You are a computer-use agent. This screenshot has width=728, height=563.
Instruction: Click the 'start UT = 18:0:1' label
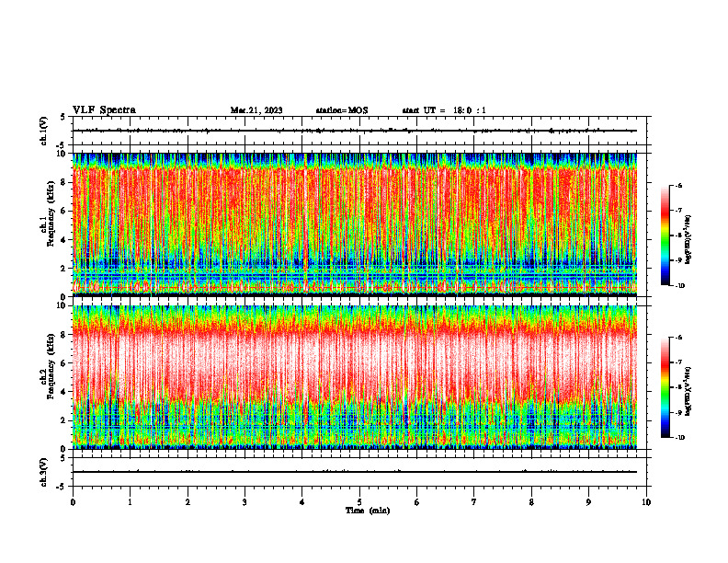point(444,110)
